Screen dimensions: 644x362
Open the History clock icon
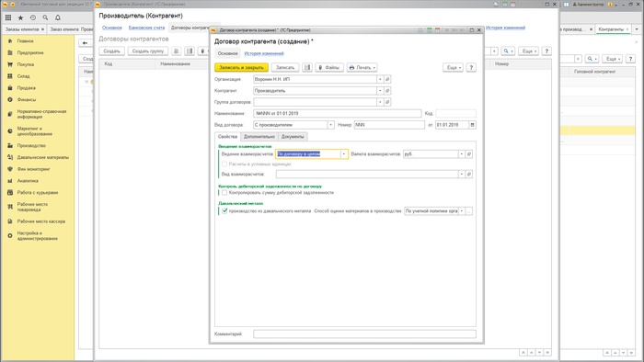coord(33,17)
